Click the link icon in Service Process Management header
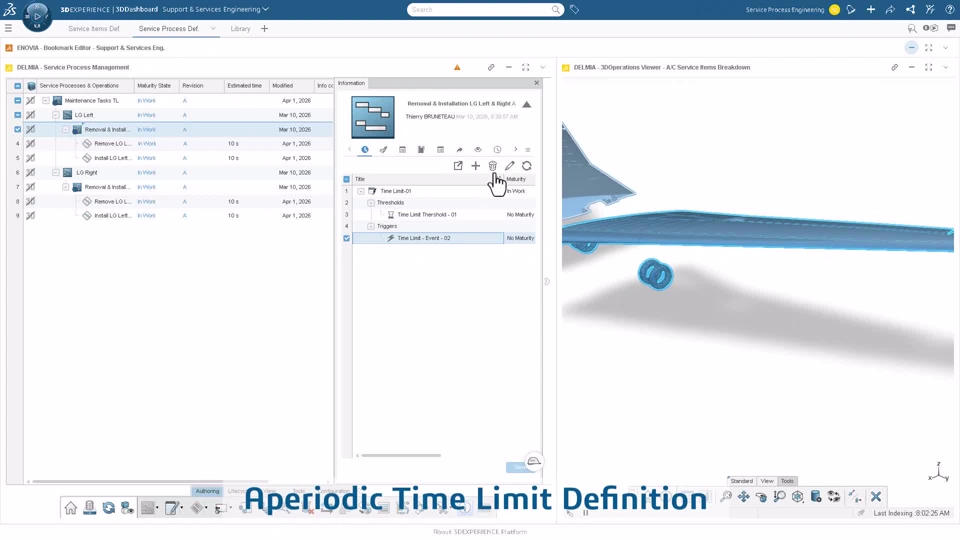Viewport: 960px width, 540px height. (x=491, y=67)
